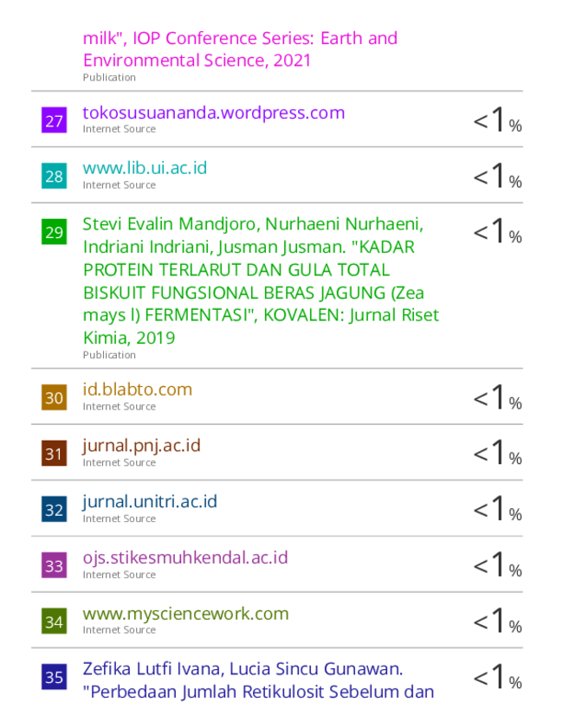Click the purple source number 27 badge
Viewport: 563px width, 728px height.
(x=54, y=119)
